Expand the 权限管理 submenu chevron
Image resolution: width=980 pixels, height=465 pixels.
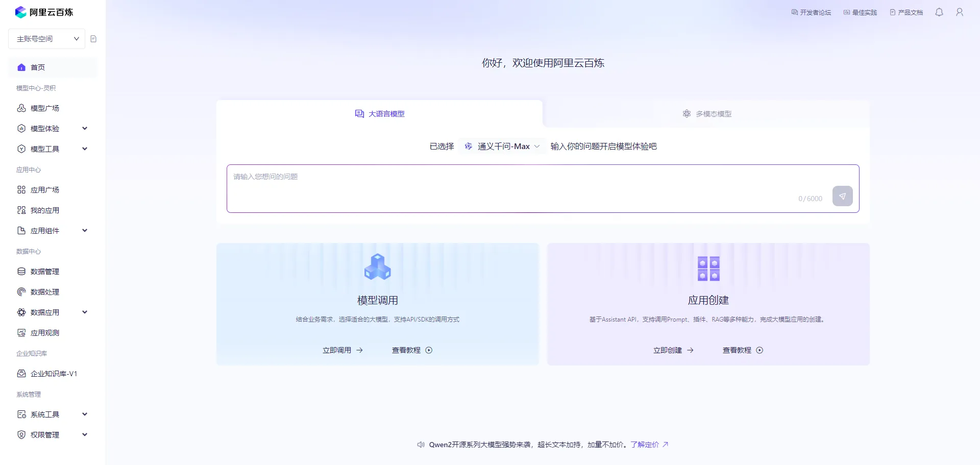click(x=85, y=435)
